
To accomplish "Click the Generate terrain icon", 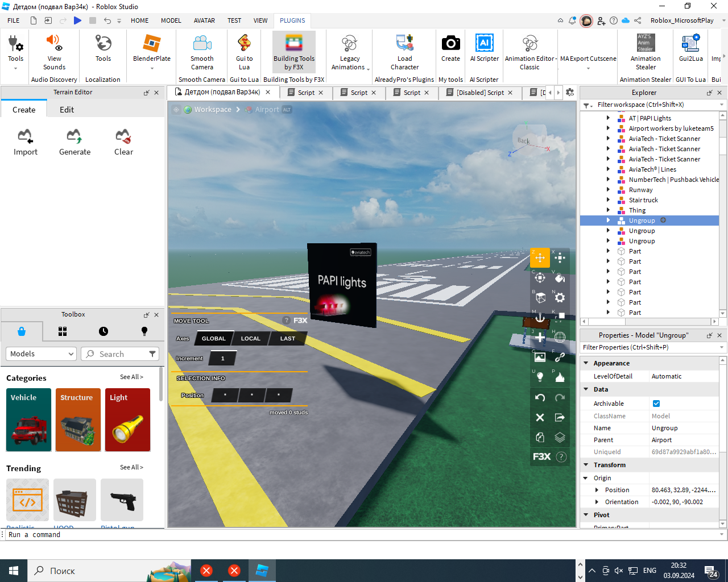I will 75,142.
